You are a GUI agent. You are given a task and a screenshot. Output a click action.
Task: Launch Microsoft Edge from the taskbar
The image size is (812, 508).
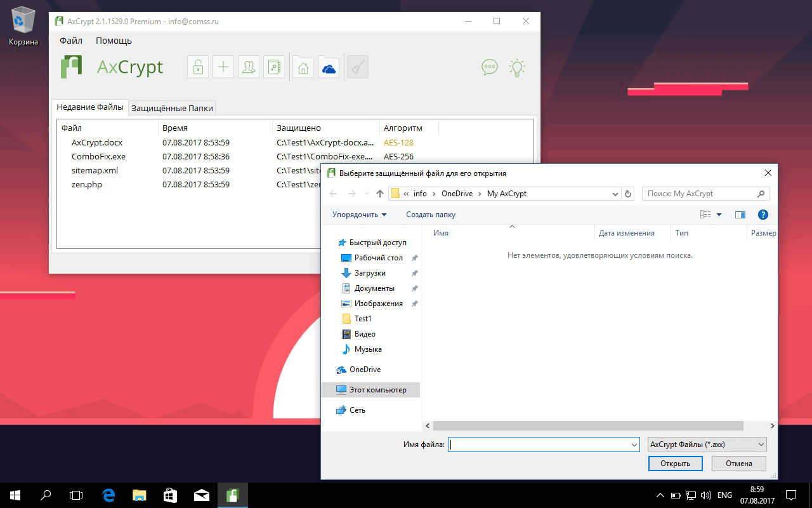(x=108, y=495)
